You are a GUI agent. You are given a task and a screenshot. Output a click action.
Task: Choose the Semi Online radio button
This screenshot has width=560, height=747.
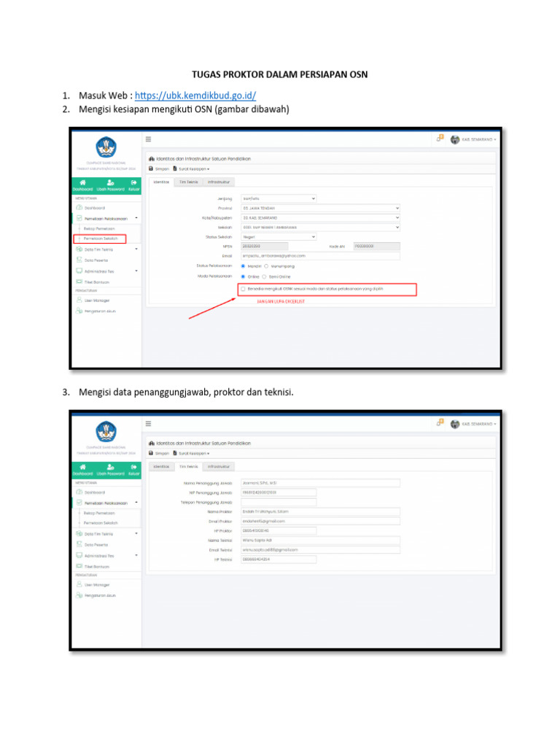pyautogui.click(x=264, y=276)
